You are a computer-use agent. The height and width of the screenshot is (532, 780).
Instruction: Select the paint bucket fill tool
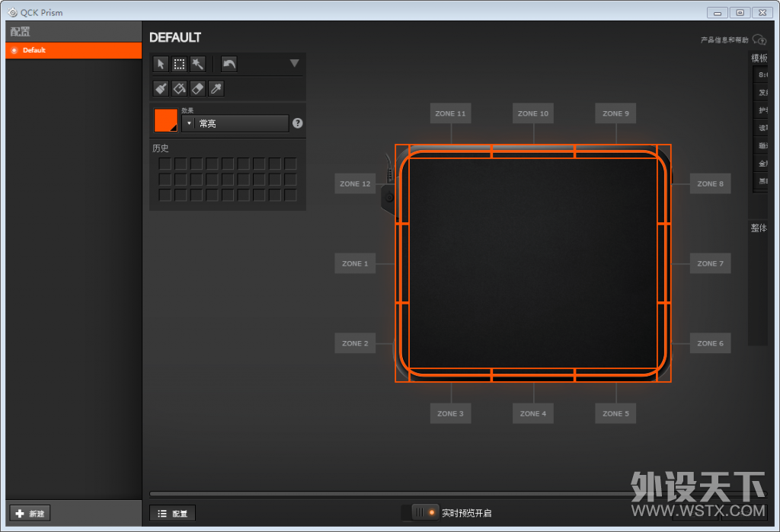(179, 88)
